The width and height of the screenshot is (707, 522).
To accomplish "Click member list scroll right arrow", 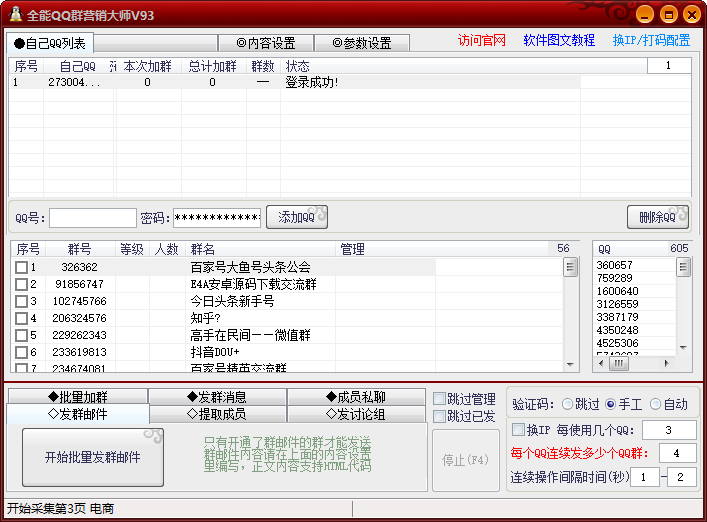I will 666,363.
